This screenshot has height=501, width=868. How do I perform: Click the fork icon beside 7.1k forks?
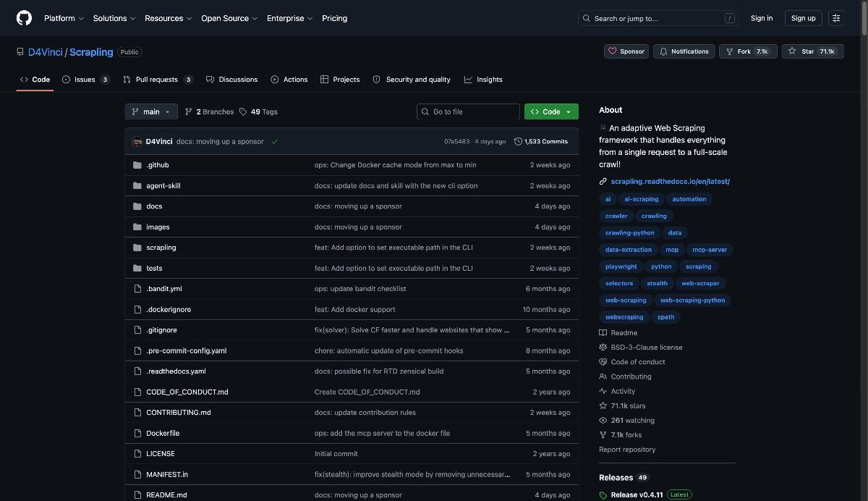point(603,435)
